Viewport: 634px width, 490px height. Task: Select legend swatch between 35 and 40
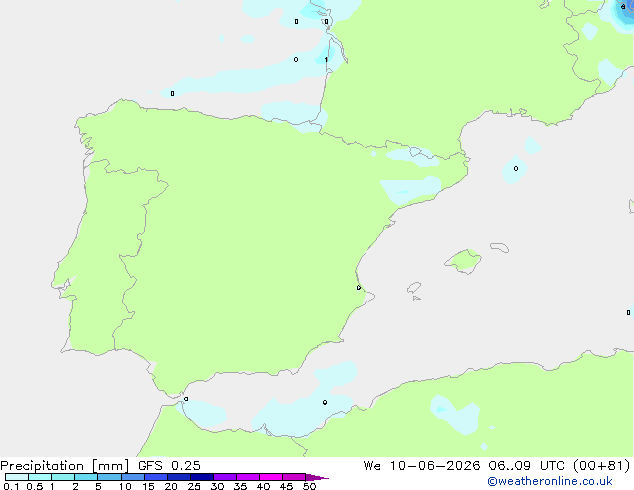248,477
